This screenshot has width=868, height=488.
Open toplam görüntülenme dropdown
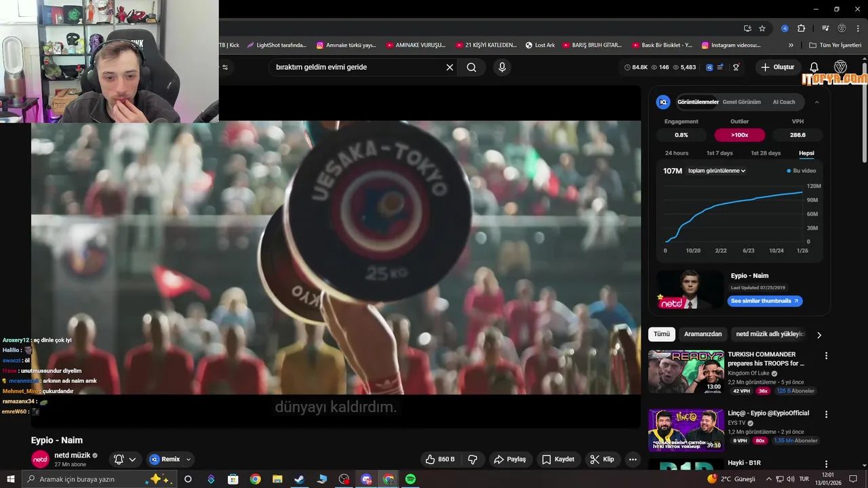click(717, 171)
